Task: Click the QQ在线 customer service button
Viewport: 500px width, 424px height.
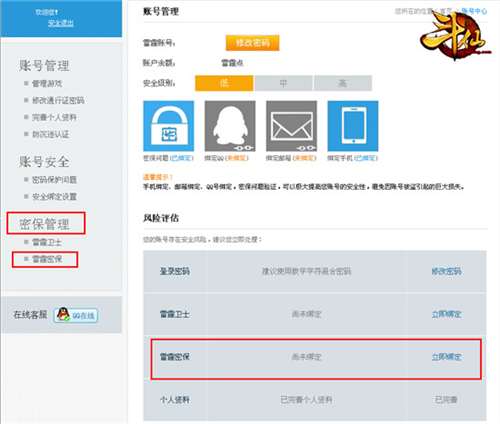Action: tap(76, 315)
